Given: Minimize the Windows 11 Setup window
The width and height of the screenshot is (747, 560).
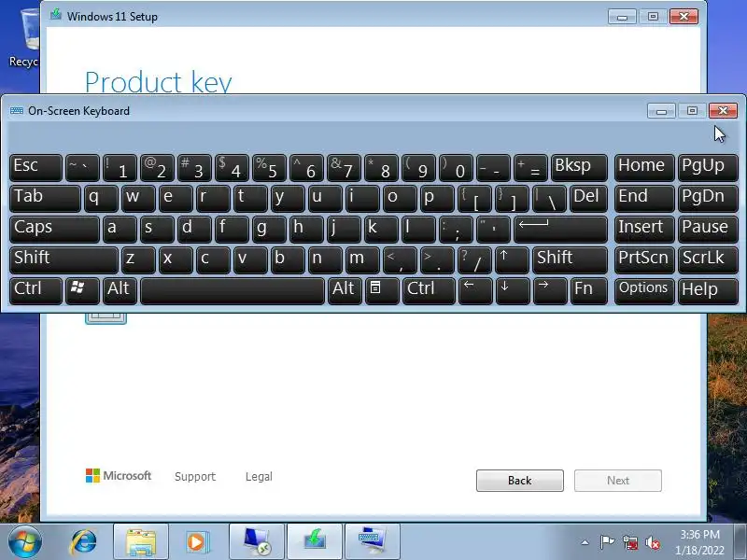Looking at the screenshot, I should tap(622, 17).
